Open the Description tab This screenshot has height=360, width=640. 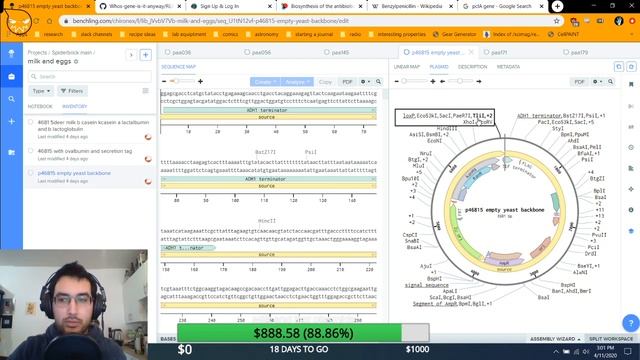pos(472,67)
